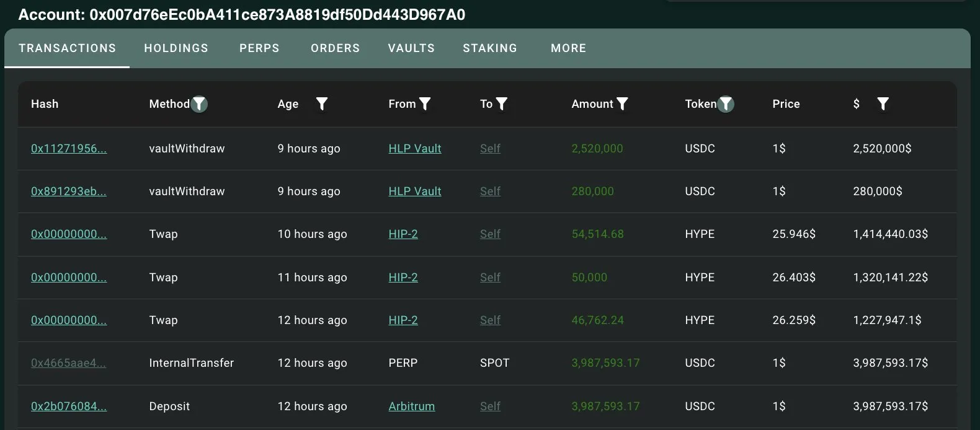This screenshot has height=430, width=980.
Task: Click Self link in Deposit row
Action: 490,406
